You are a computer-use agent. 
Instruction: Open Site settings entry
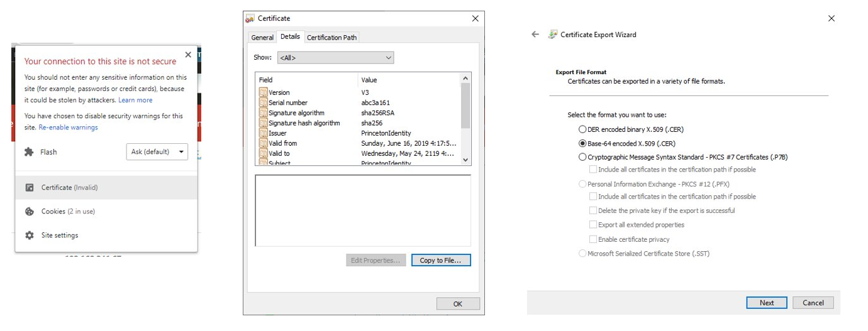point(106,236)
